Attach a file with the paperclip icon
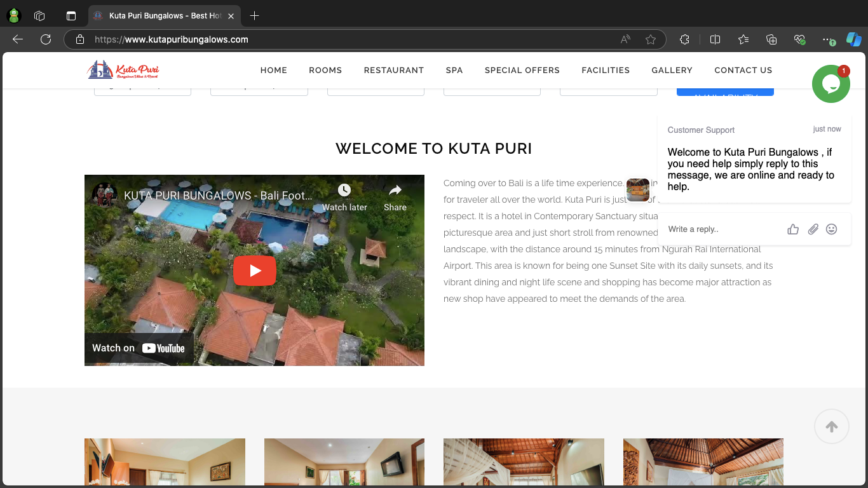Viewport: 868px width, 488px height. coord(813,229)
